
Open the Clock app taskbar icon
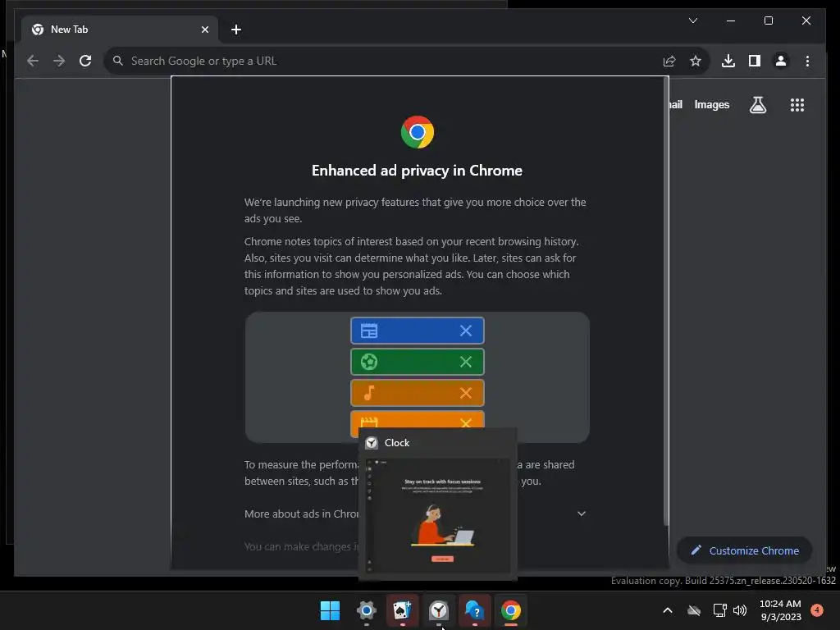point(439,610)
